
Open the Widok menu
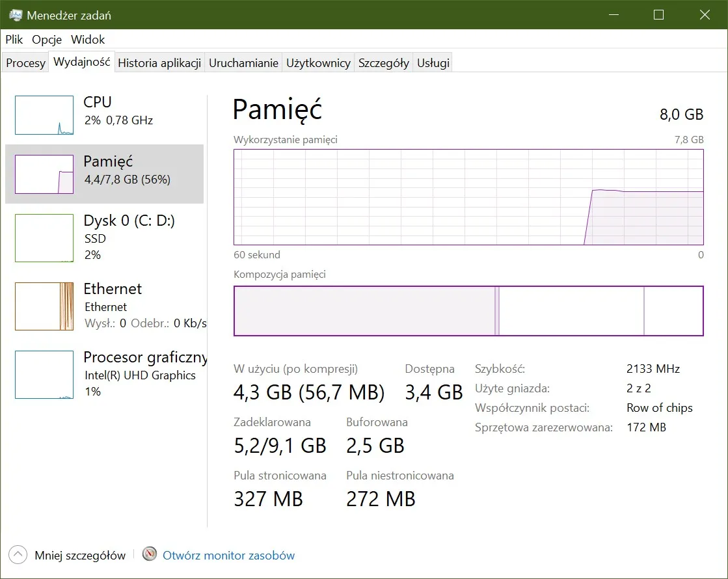[87, 39]
